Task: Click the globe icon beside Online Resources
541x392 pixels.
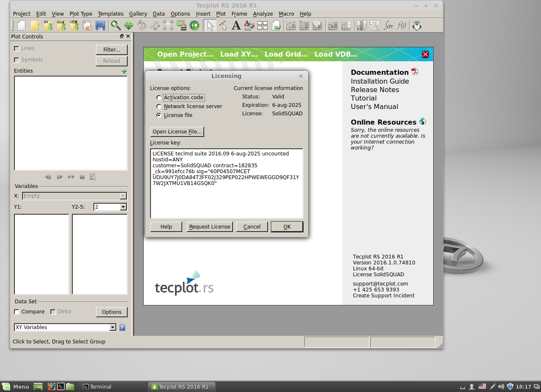Action: tap(423, 122)
